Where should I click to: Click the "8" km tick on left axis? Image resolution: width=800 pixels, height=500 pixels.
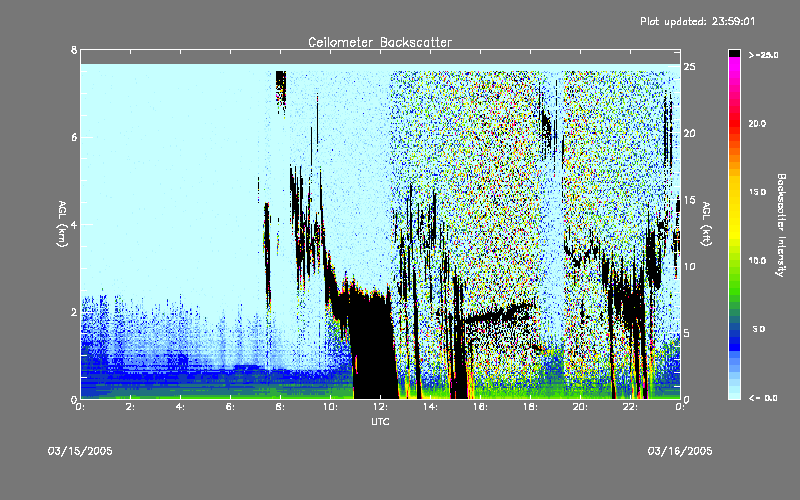(74, 50)
